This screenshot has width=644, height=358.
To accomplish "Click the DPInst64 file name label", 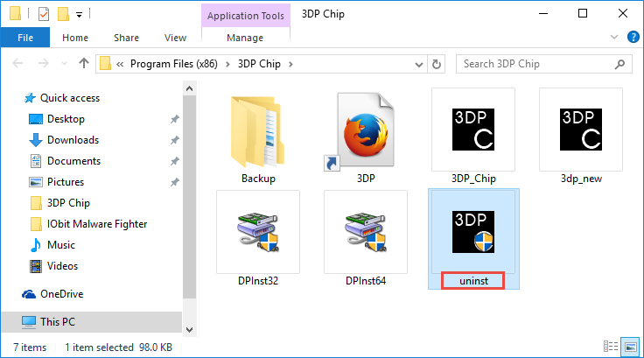I will pyautogui.click(x=366, y=281).
